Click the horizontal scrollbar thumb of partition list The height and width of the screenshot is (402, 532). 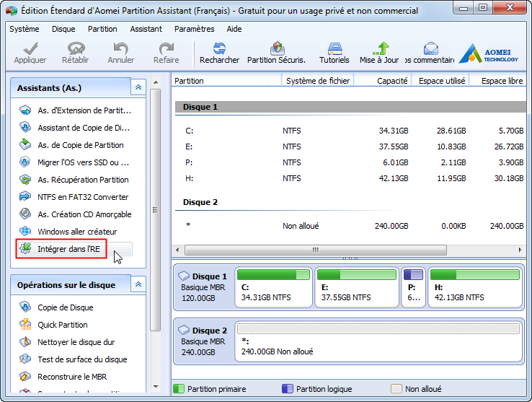point(316,250)
